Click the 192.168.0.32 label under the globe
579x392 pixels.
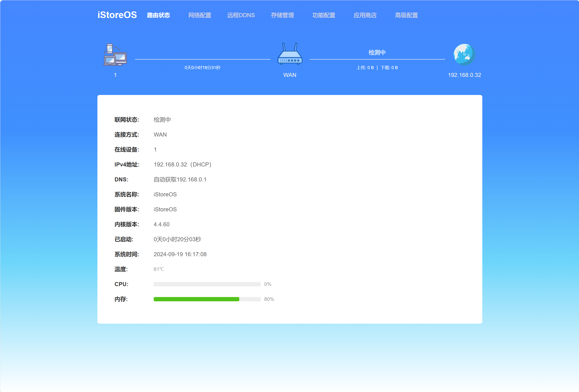pos(464,75)
